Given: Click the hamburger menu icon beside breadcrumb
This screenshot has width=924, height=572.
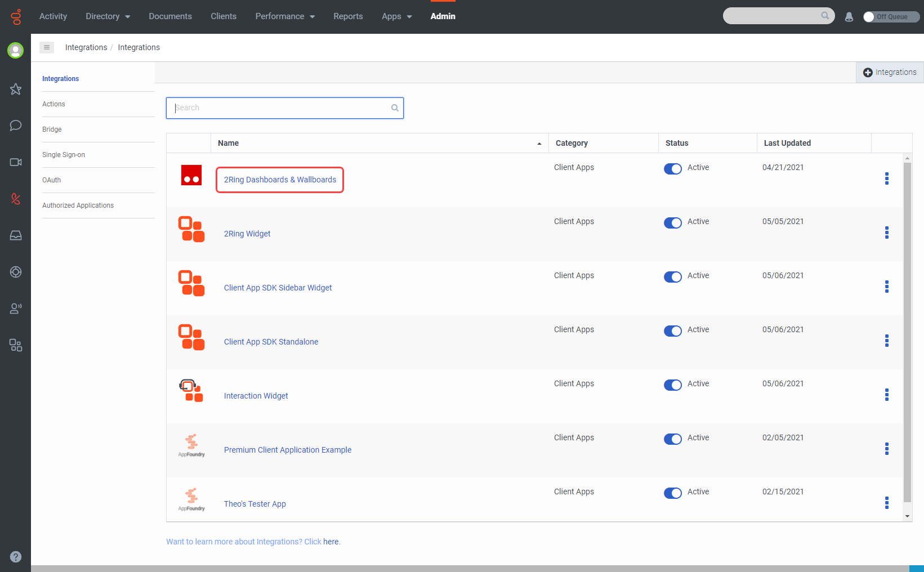Looking at the screenshot, I should (47, 47).
